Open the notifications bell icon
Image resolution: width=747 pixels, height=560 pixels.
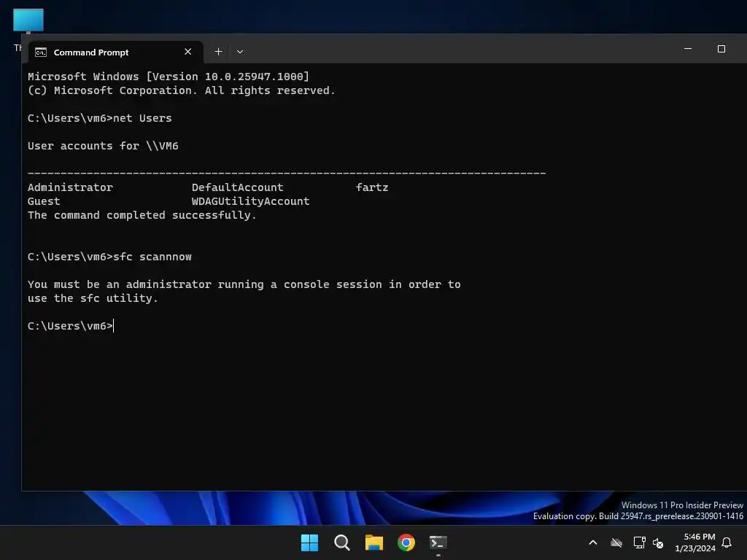[x=727, y=542]
